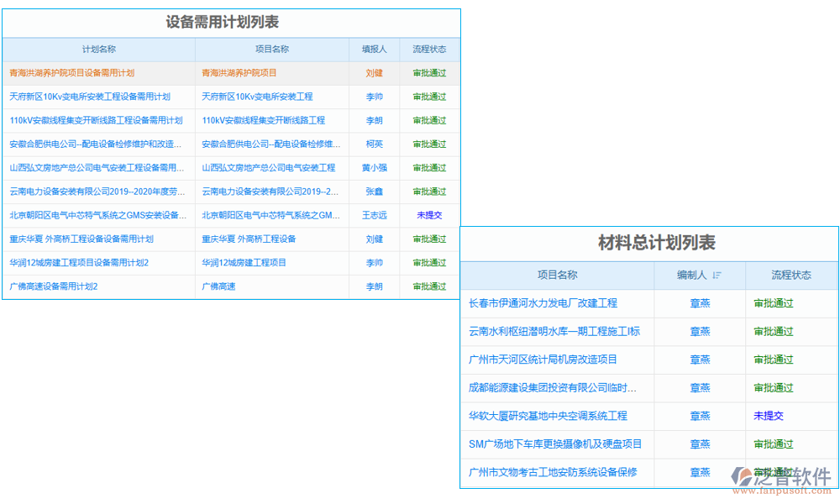840x504 pixels.
Task: Select the 流程状态 header in equipment table
Action: click(x=428, y=50)
